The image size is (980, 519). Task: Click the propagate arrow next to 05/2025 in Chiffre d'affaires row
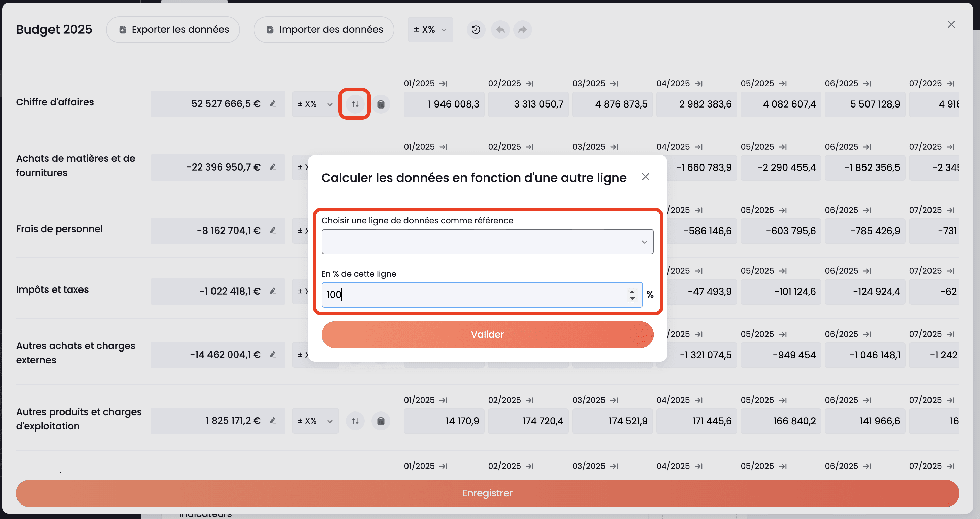click(x=783, y=83)
